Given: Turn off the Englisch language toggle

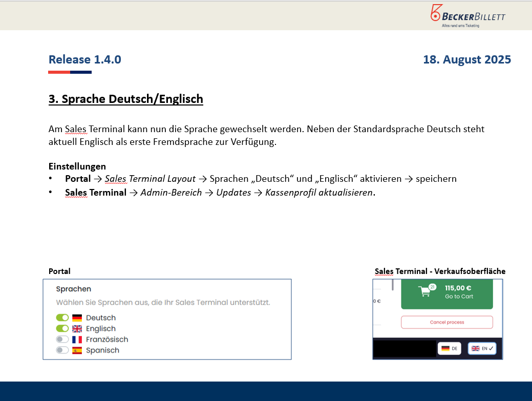Looking at the screenshot, I should tap(62, 328).
